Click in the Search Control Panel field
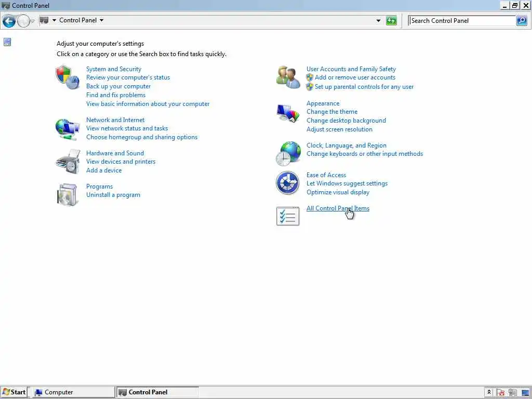 click(462, 21)
